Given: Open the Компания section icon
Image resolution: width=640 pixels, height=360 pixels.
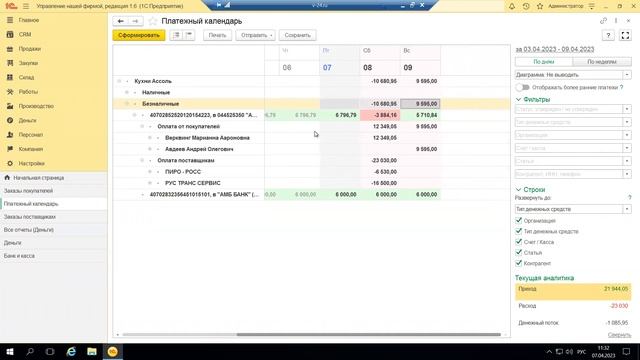Looking at the screenshot, I should pyautogui.click(x=10, y=149).
